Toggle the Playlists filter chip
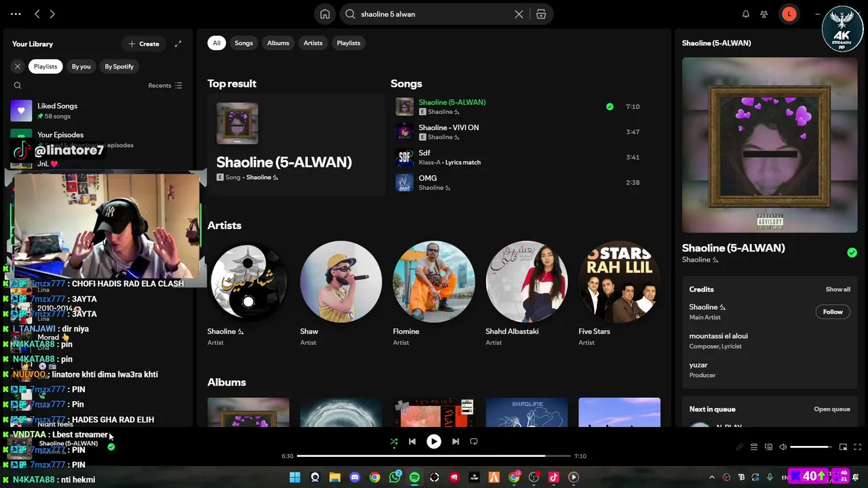868x488 pixels. point(45,66)
